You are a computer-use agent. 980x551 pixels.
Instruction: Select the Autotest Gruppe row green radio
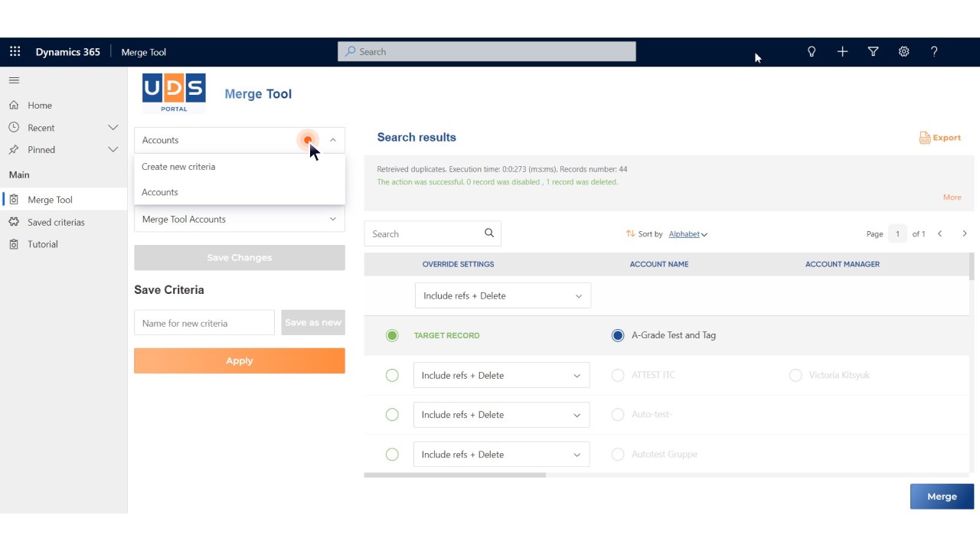coord(392,455)
